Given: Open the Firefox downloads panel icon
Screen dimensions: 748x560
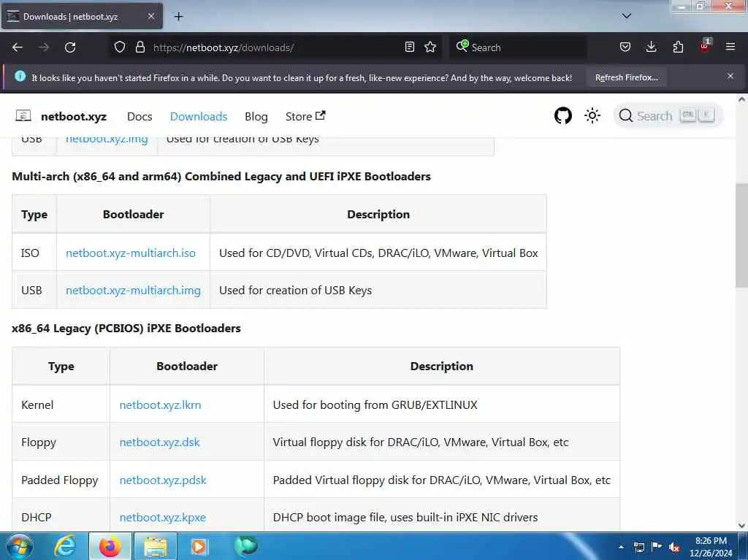Looking at the screenshot, I should click(x=651, y=47).
